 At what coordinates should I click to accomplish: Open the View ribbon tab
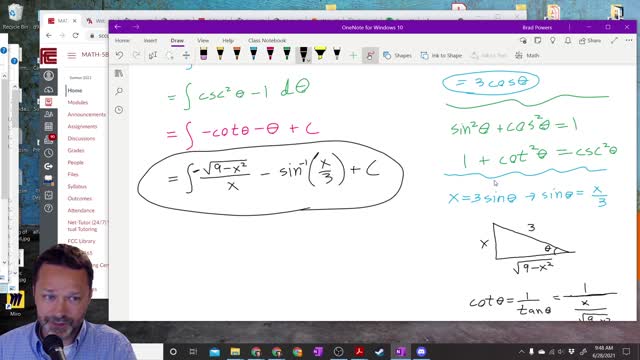pyautogui.click(x=203, y=40)
